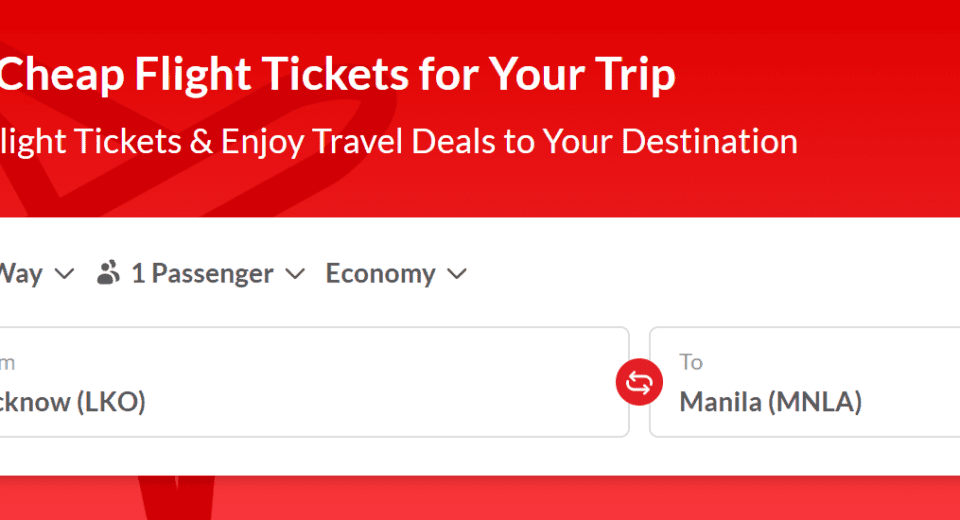The image size is (960, 520).
Task: Click the word Destination in subheading
Action: click(x=709, y=141)
